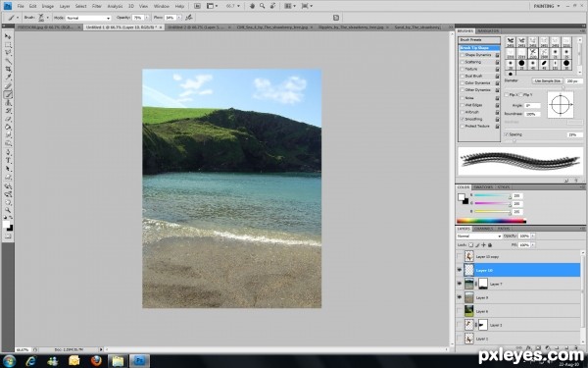This screenshot has width=588, height=368.
Task: Click the Use Sample Size button
Action: click(x=548, y=80)
